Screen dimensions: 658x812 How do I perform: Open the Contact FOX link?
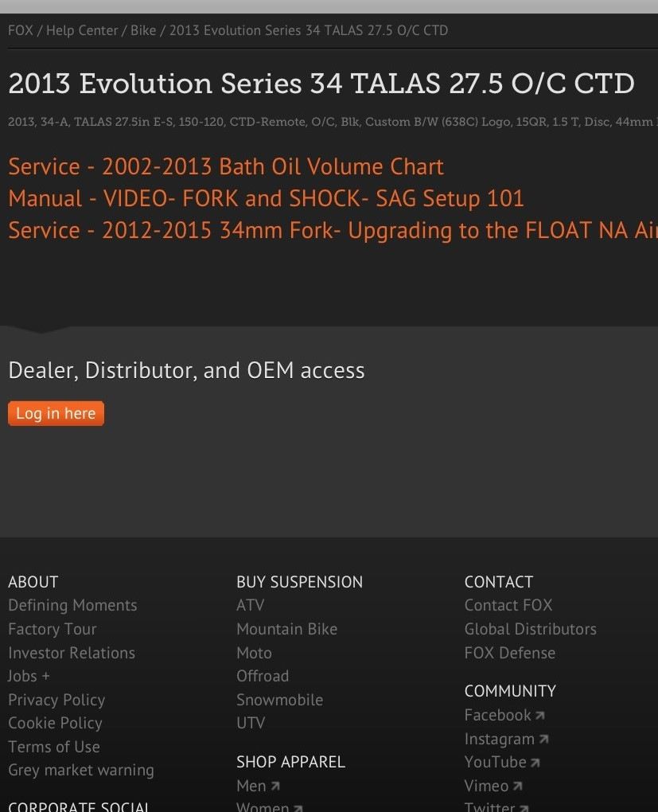pos(508,605)
